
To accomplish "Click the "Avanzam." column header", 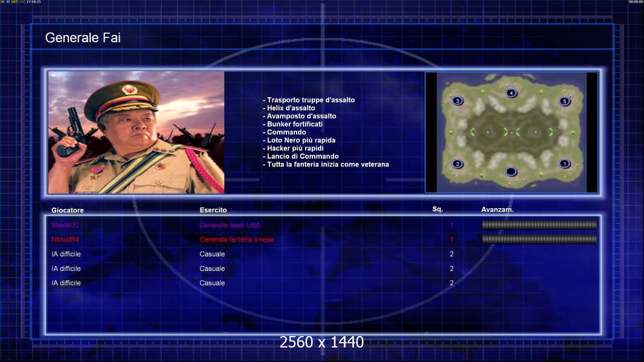I will point(497,209).
